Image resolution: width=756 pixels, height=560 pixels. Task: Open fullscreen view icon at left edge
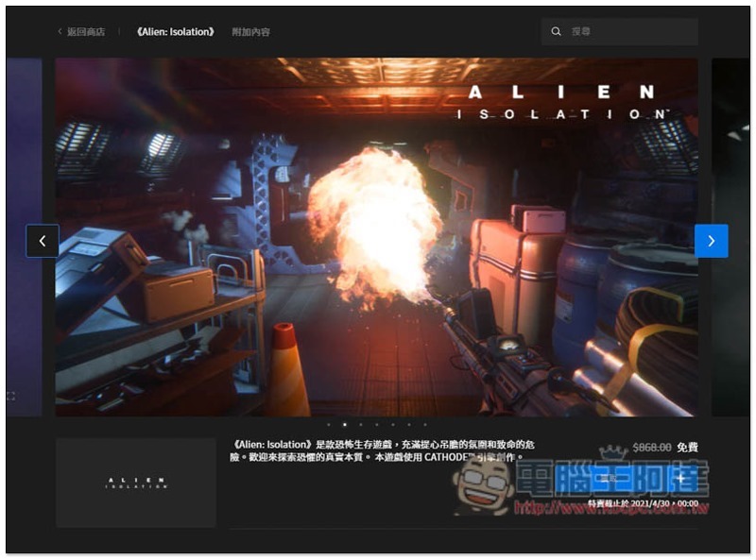pyautogui.click(x=10, y=396)
